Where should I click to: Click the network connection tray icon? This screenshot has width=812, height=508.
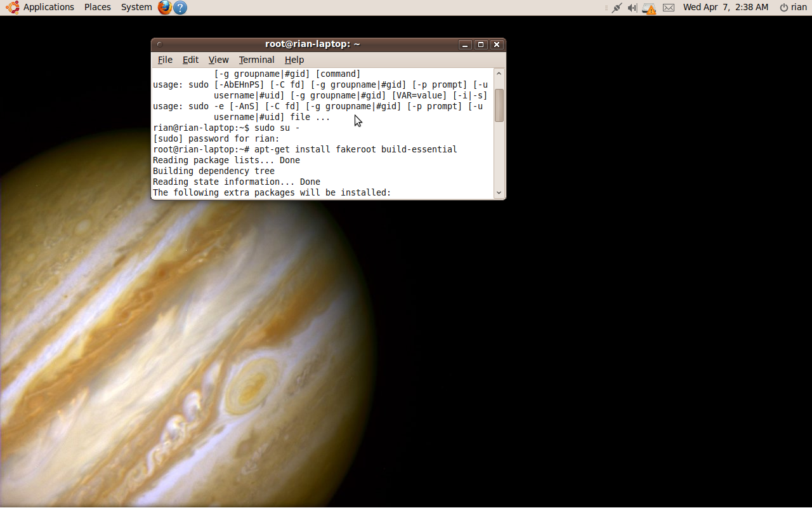(617, 8)
